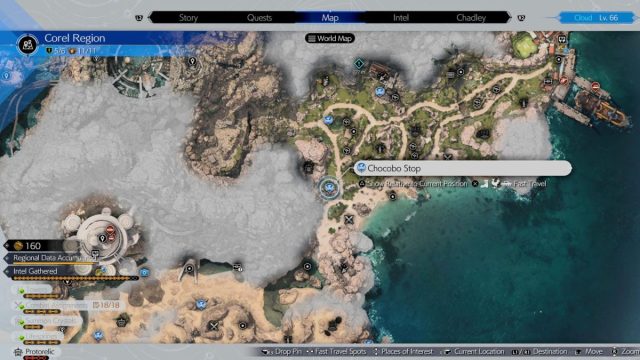Click the 11/11 counter under Corel Region
The width and height of the screenshot is (640, 360).
(87, 51)
